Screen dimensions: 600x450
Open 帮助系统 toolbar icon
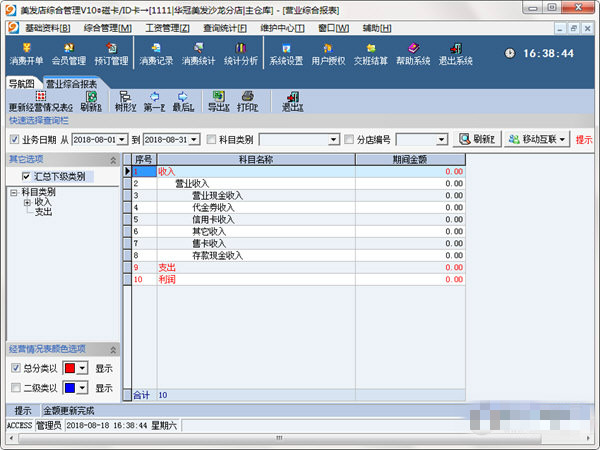pyautogui.click(x=413, y=54)
